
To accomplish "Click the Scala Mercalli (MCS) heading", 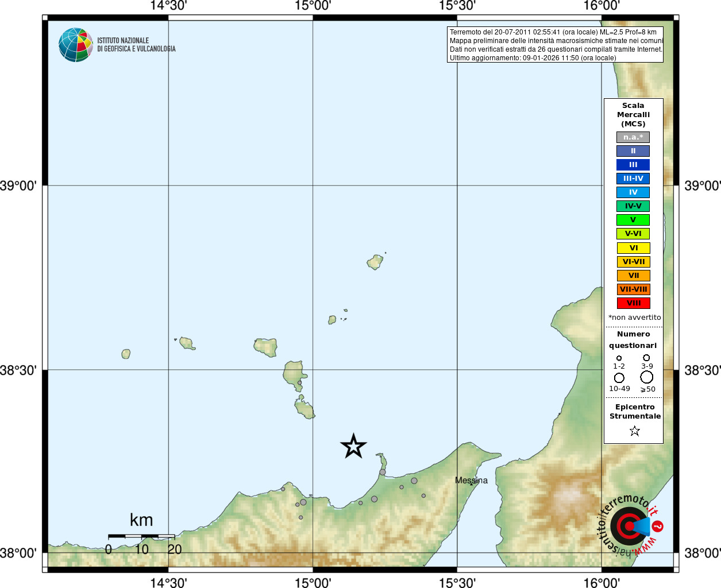I will 633,115.
